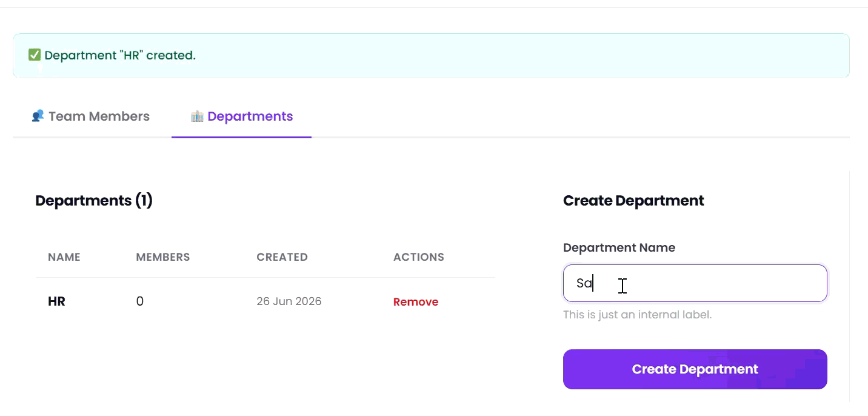The width and height of the screenshot is (868, 416).
Task: Click the Departments building icon
Action: point(197,116)
